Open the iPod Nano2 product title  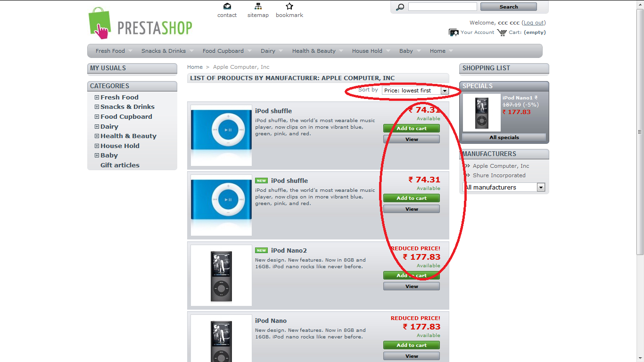[x=289, y=250]
